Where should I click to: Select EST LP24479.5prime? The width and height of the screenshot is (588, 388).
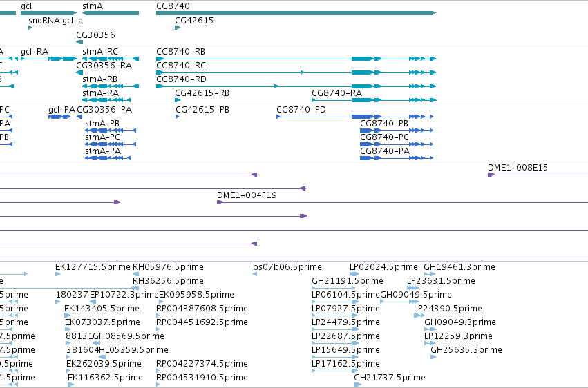pos(345,322)
